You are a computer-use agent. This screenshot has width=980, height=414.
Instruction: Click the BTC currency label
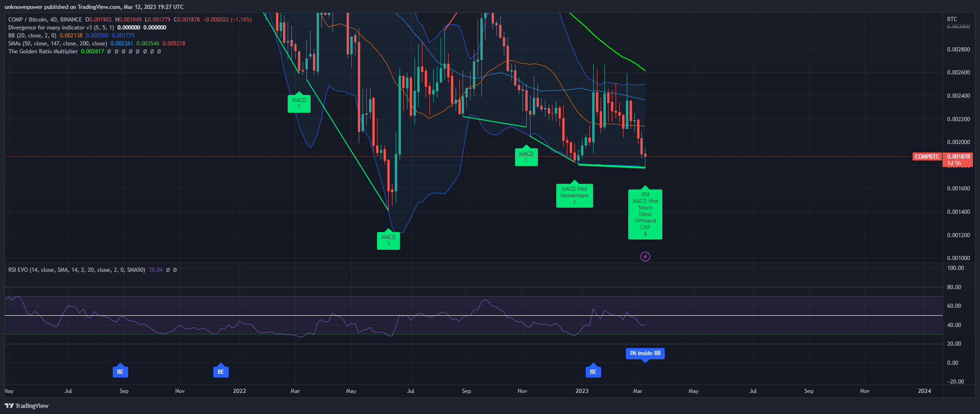(x=952, y=19)
